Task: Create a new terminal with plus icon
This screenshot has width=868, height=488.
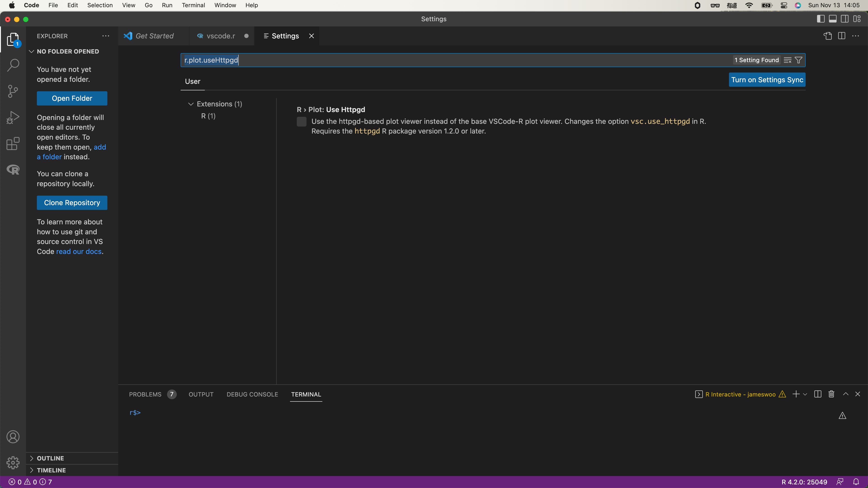Action: point(796,394)
